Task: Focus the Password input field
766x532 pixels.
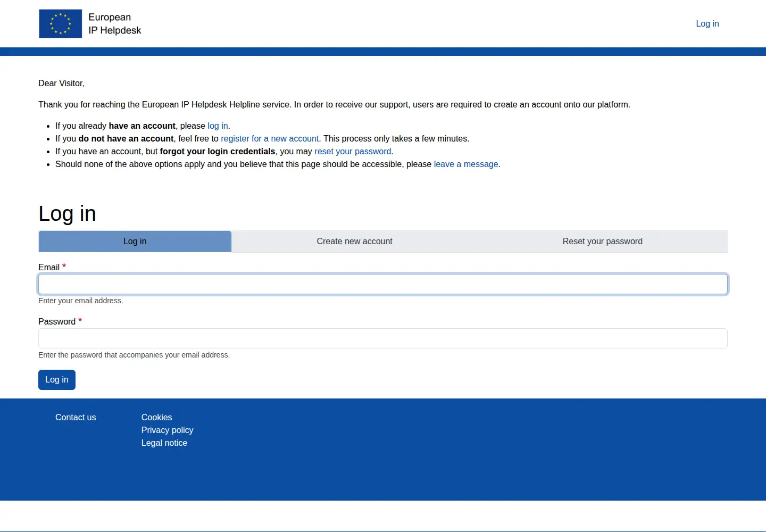Action: point(383,338)
